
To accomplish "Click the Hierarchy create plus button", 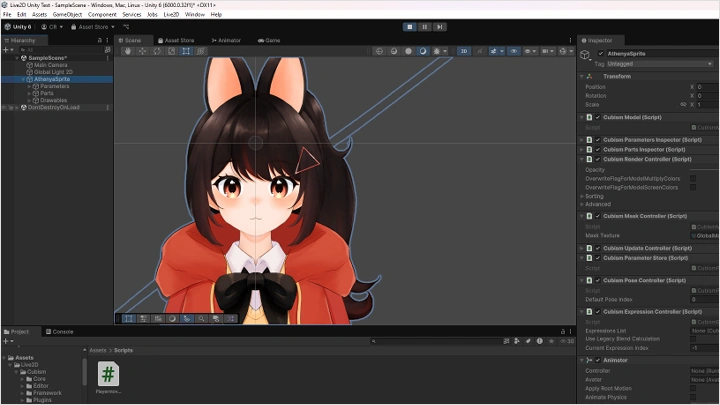I will coord(8,50).
